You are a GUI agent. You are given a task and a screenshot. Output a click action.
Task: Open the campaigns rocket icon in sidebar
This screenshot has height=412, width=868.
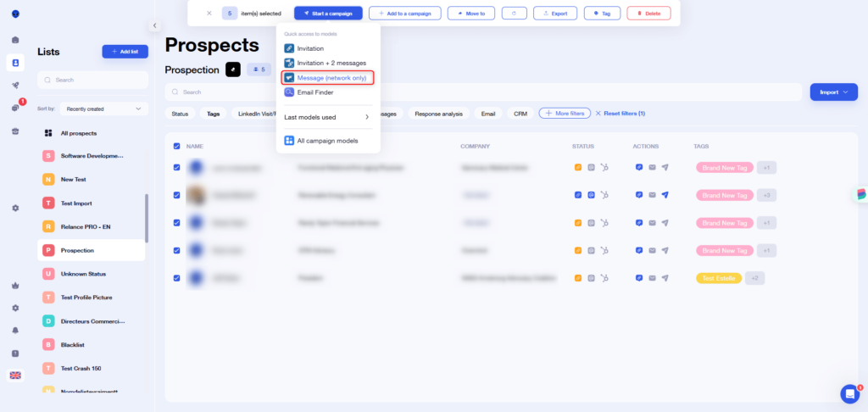[15, 85]
